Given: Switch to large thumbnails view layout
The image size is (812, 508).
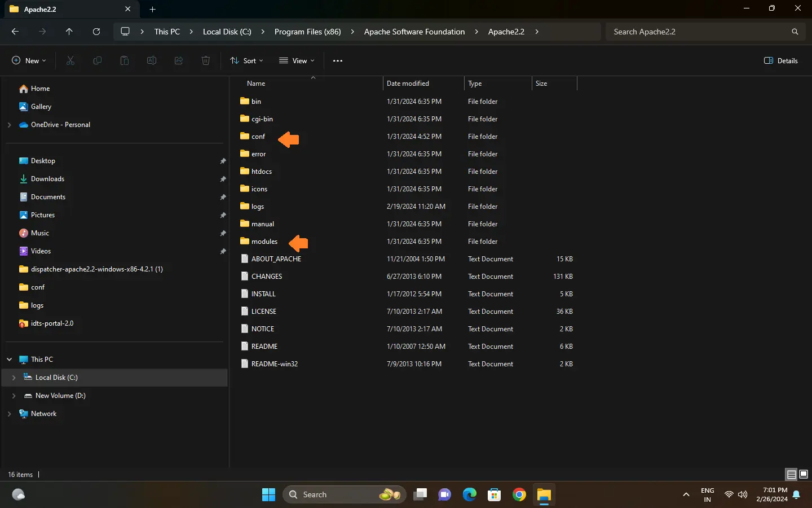Looking at the screenshot, I should (x=804, y=474).
